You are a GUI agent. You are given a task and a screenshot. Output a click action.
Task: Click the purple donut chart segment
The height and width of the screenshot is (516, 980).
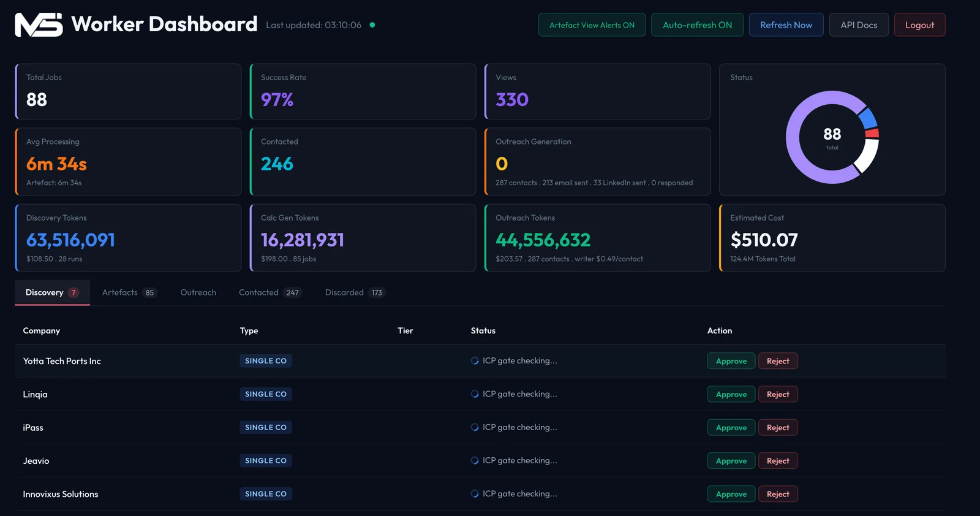[x=793, y=138]
